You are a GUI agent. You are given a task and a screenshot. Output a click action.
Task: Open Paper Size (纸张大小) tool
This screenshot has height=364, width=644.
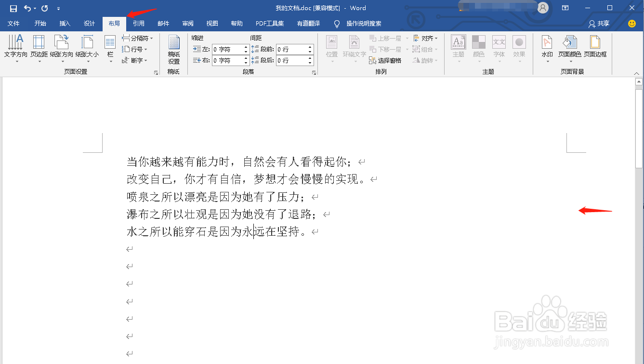pyautogui.click(x=87, y=49)
